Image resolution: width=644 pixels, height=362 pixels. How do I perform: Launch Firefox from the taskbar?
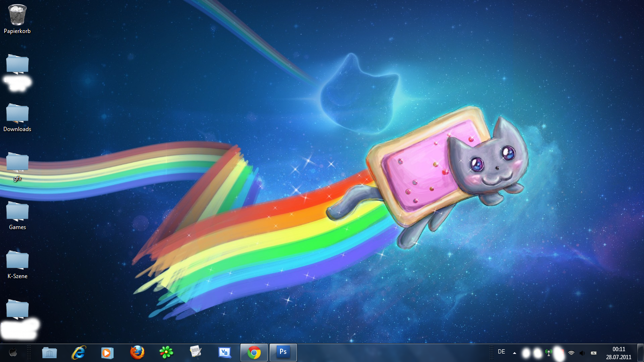137,352
